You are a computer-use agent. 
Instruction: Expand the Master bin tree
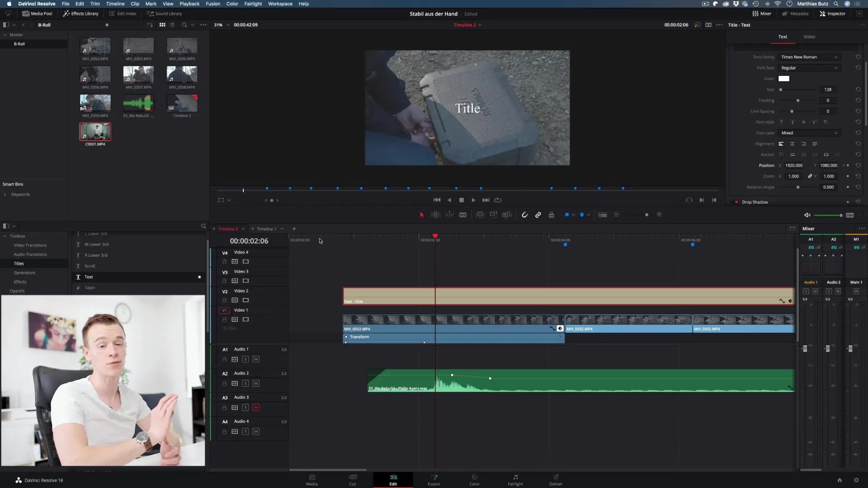click(5, 35)
